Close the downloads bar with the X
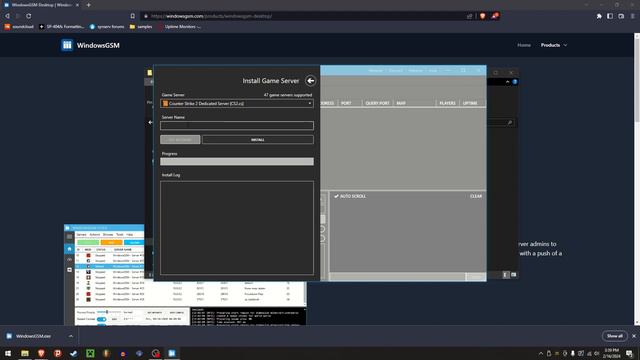 (x=634, y=336)
